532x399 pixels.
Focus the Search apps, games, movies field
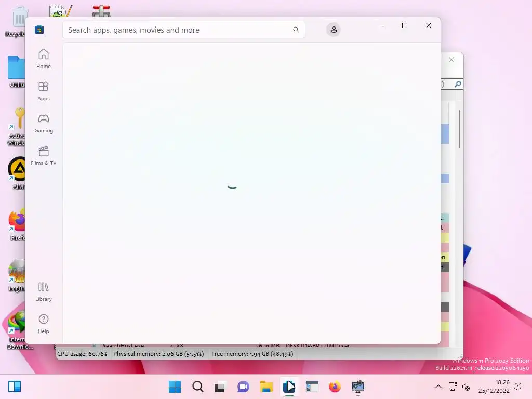(x=183, y=30)
